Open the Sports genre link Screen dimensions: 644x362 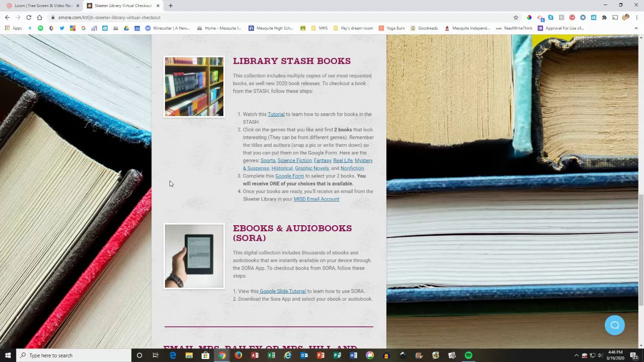click(268, 160)
